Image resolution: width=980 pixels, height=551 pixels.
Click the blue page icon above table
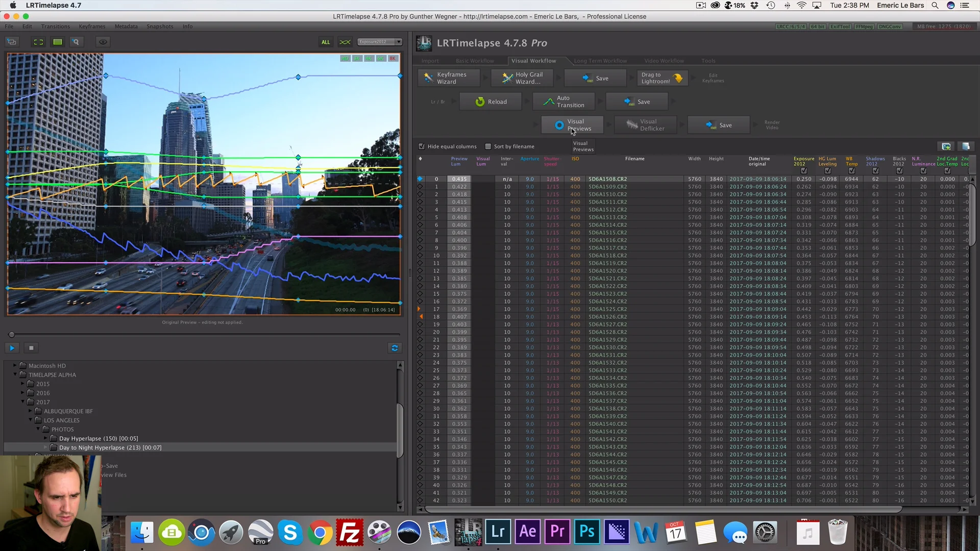click(966, 146)
